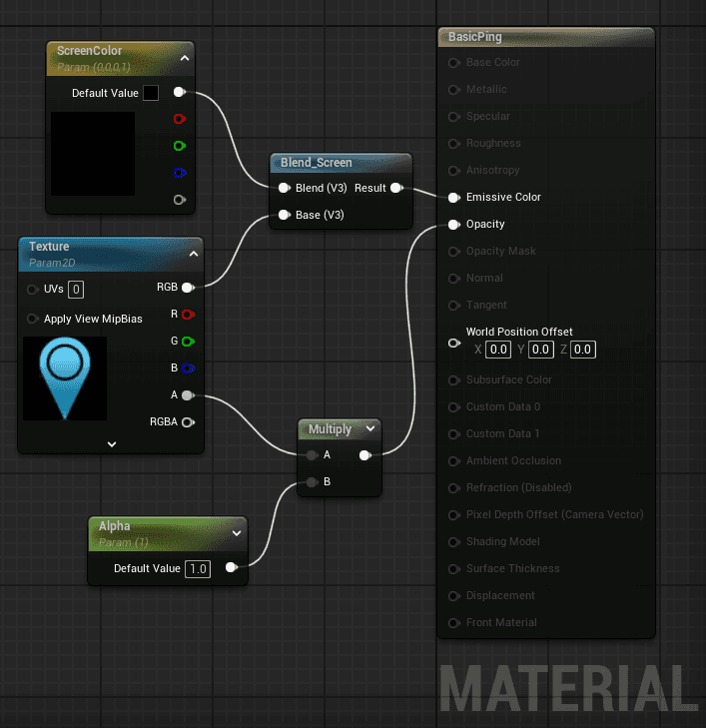Screen dimensions: 706x728
Task: Expand the Multiply node dropdown arrow
Action: [370, 428]
